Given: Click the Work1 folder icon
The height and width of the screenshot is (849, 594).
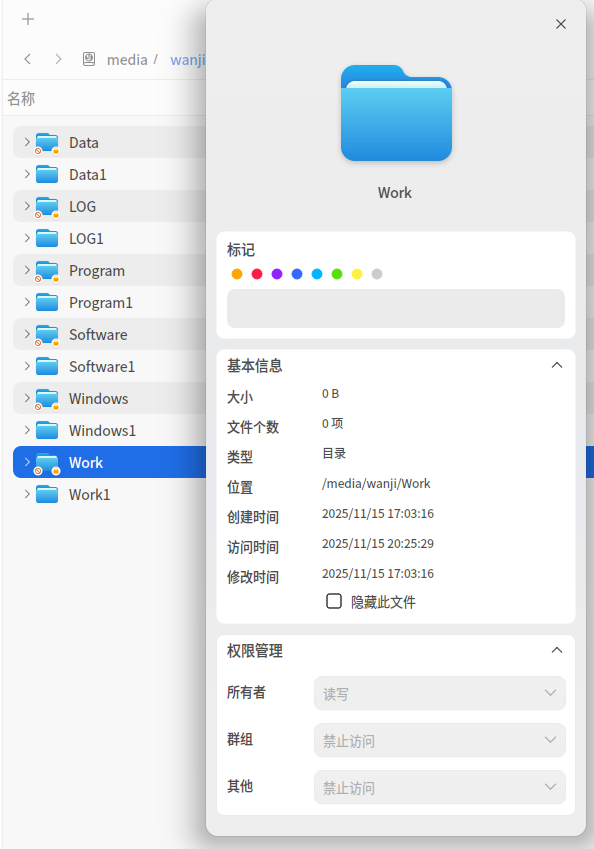Looking at the screenshot, I should coord(47,494).
